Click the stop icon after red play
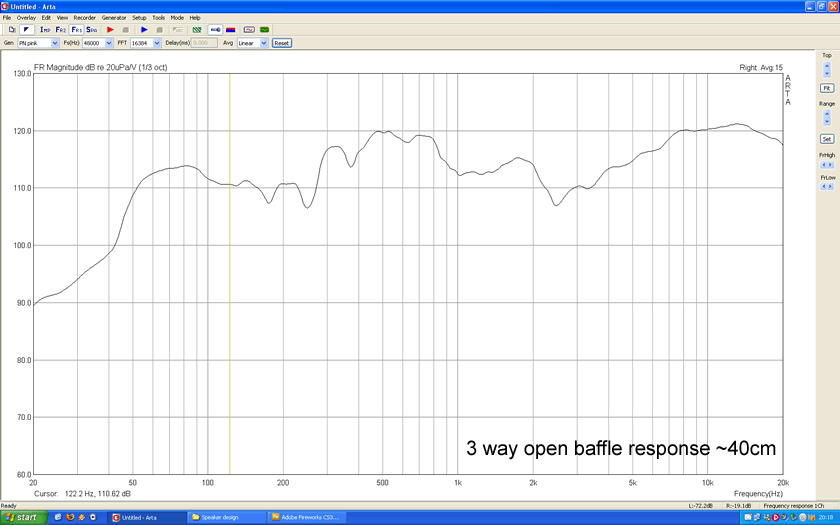The image size is (840, 525). tap(125, 30)
